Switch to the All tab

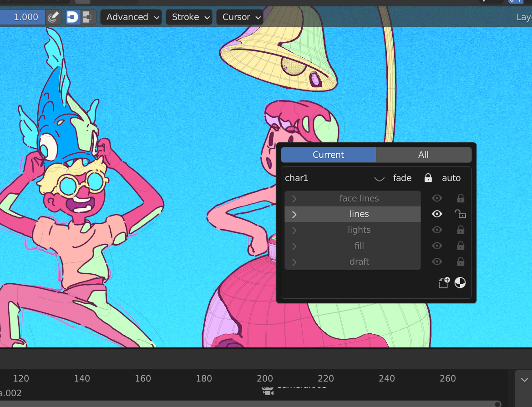tap(423, 155)
